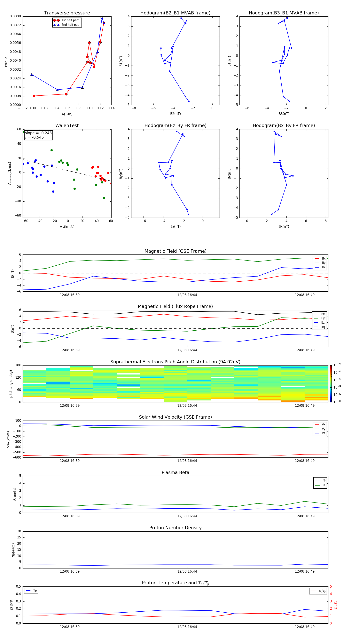Click the VA(km/s) axis label
Screen dimensions: 351x644
(x=67, y=227)
